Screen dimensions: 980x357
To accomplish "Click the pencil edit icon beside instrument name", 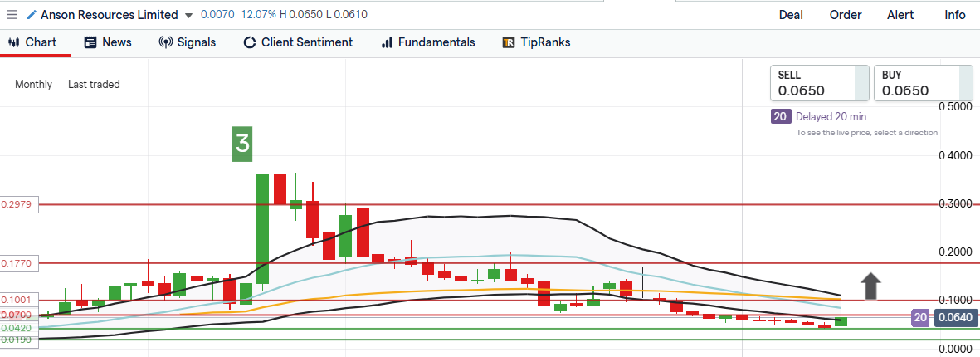I will click(32, 15).
